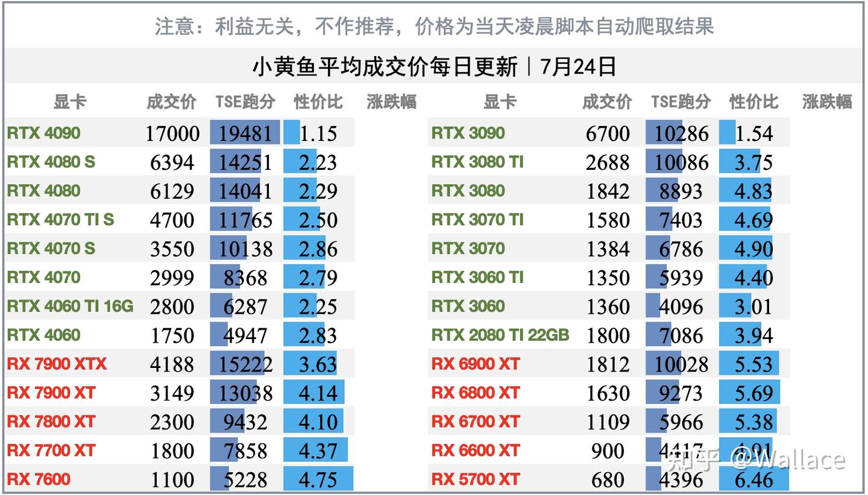Click the RTX 3090 card name
The height and width of the screenshot is (495, 868).
point(468,133)
